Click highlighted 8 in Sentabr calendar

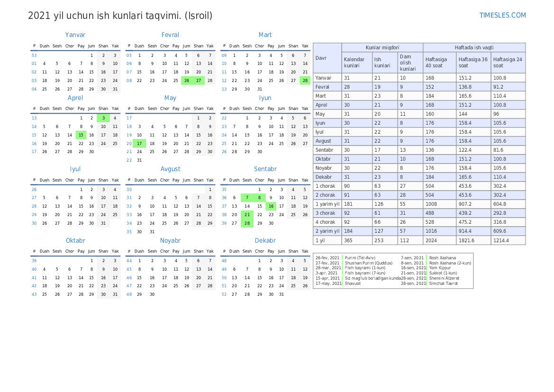click(x=259, y=198)
